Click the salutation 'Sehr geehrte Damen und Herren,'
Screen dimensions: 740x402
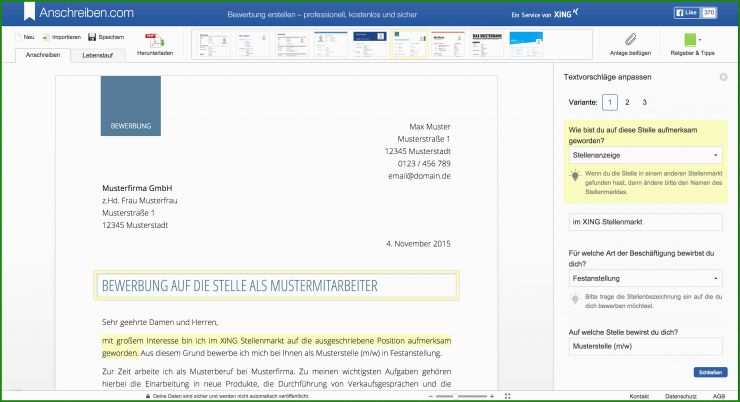tap(160, 322)
